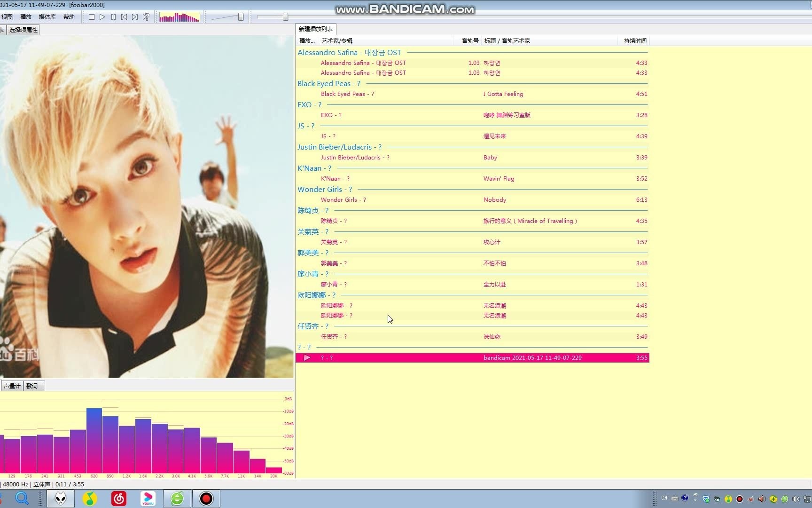This screenshot has height=508, width=812.
Task: Select the track I Gotta Feeling
Action: (x=472, y=94)
